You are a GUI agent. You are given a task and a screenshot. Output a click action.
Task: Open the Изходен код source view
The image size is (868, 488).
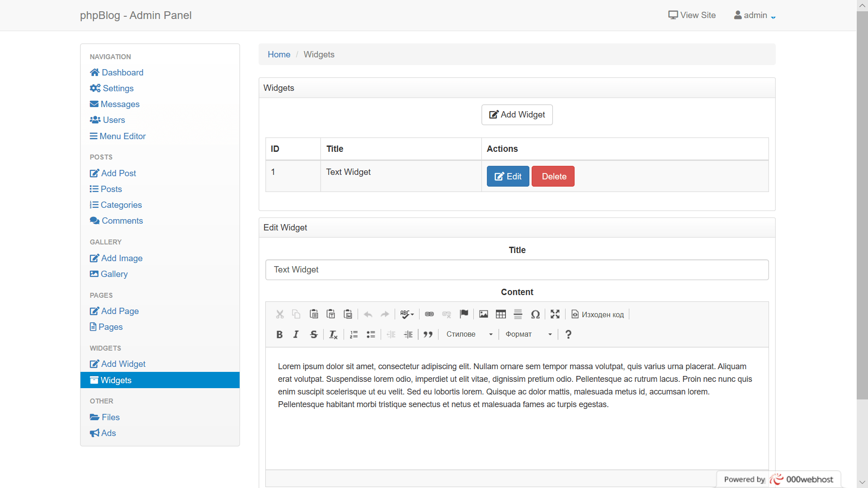click(597, 314)
